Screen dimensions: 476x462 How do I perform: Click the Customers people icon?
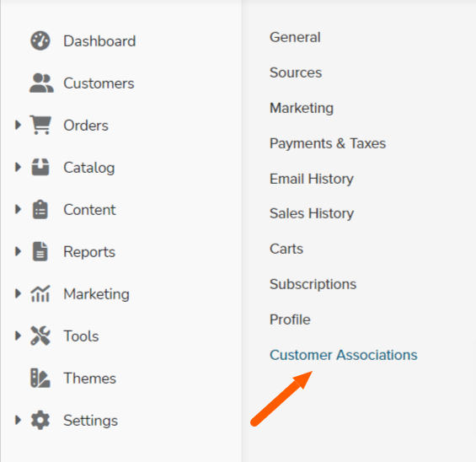click(x=41, y=83)
